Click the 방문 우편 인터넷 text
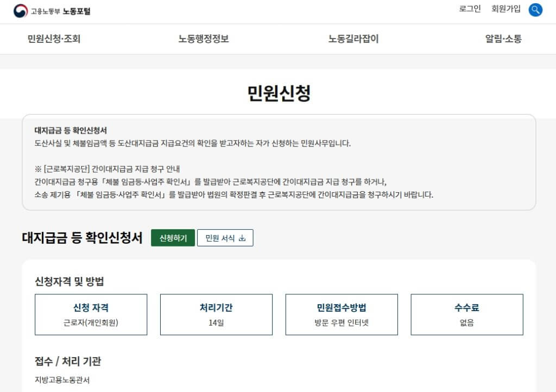 pos(342,323)
